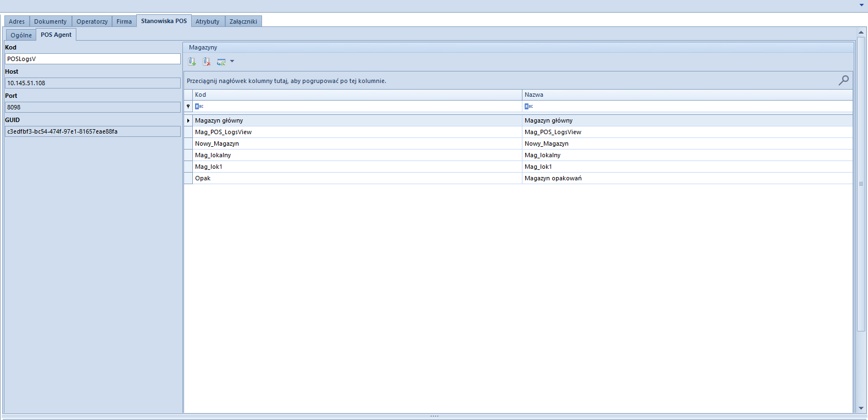Click the Nazwa cell of Mag_POS_LogsView

pyautogui.click(x=687, y=132)
